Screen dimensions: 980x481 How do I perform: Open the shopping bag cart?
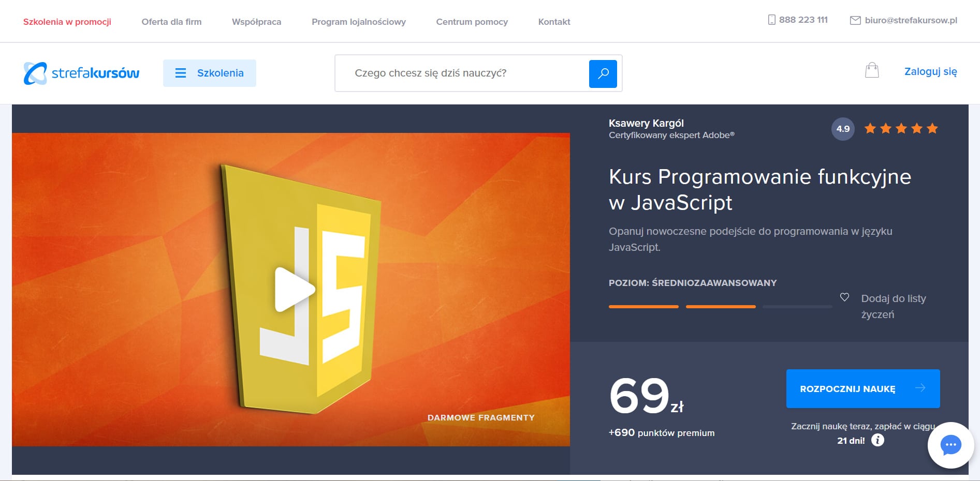pos(872,71)
